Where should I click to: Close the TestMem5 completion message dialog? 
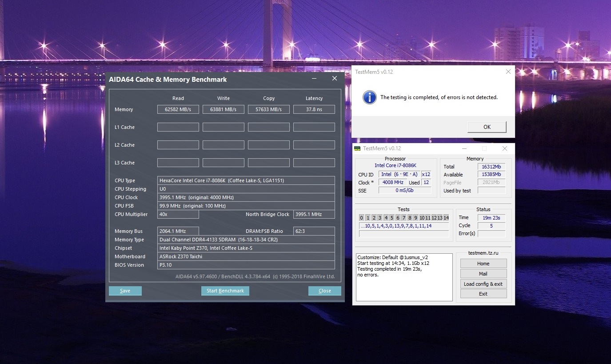(508, 72)
